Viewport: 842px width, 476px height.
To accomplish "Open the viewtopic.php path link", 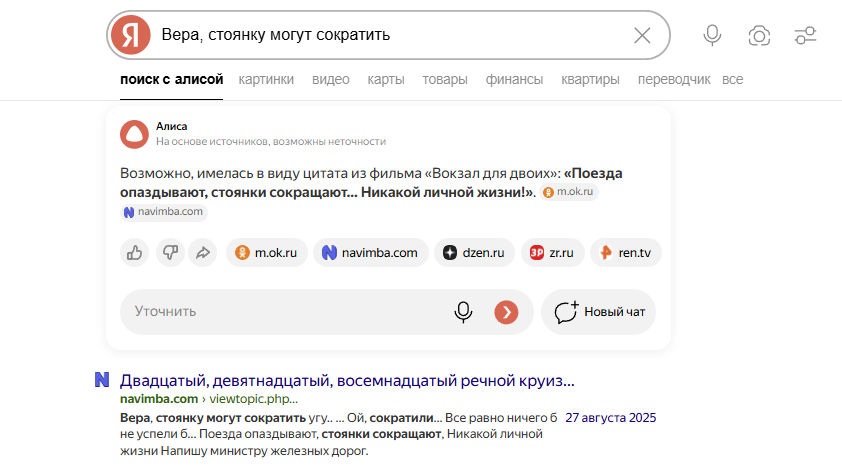I will point(253,399).
